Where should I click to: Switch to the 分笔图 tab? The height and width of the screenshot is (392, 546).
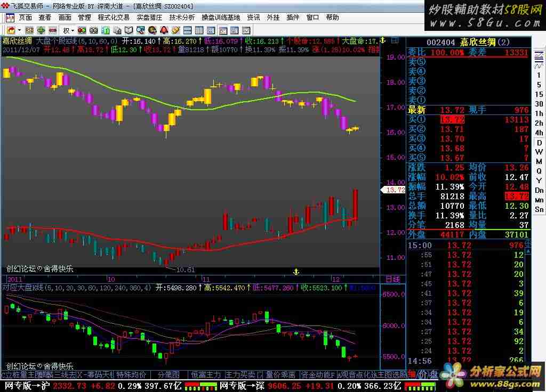click(168, 375)
